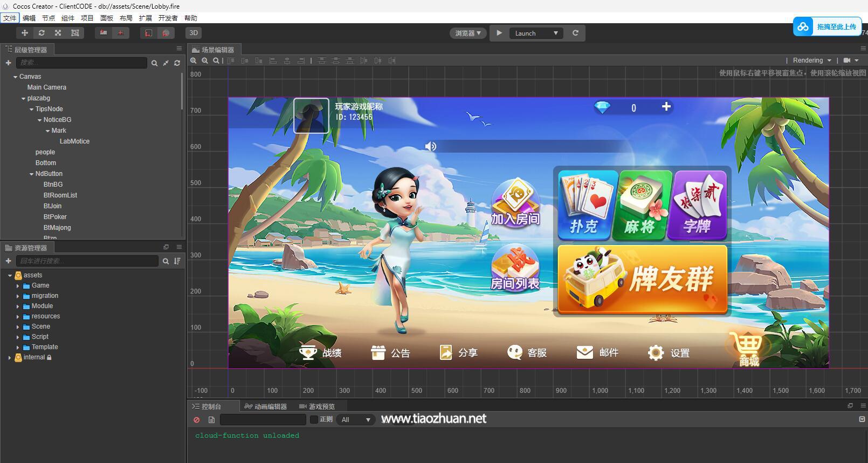This screenshot has width=868, height=463.
Task: Collapse the NoticeBG node
Action: [x=39, y=120]
